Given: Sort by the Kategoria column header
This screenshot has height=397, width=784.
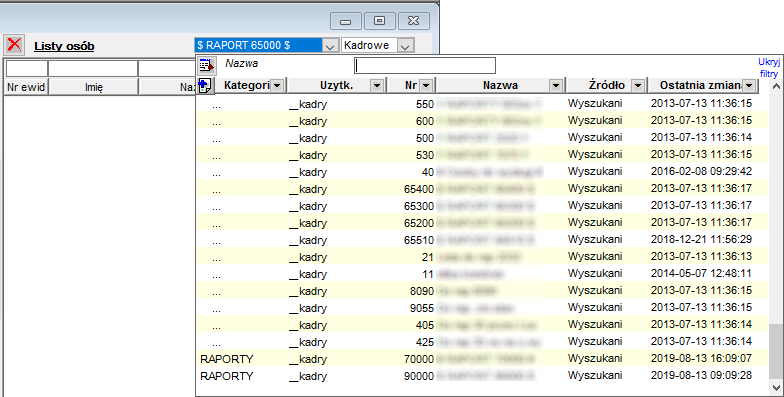Looking at the screenshot, I should tap(246, 86).
